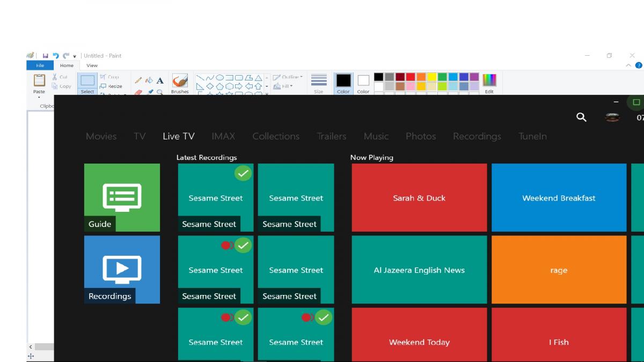Image resolution: width=644 pixels, height=362 pixels.
Task: Open Paint Help question mark icon
Action: point(639,65)
